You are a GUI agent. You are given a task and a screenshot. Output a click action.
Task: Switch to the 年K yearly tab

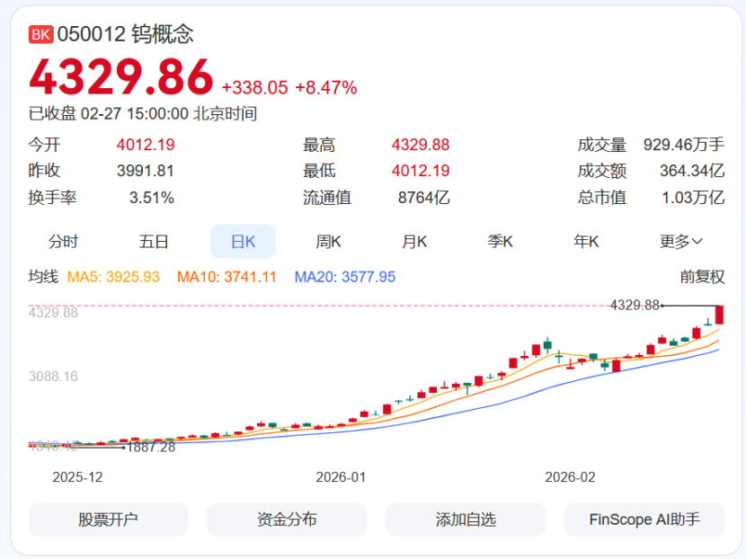(586, 241)
